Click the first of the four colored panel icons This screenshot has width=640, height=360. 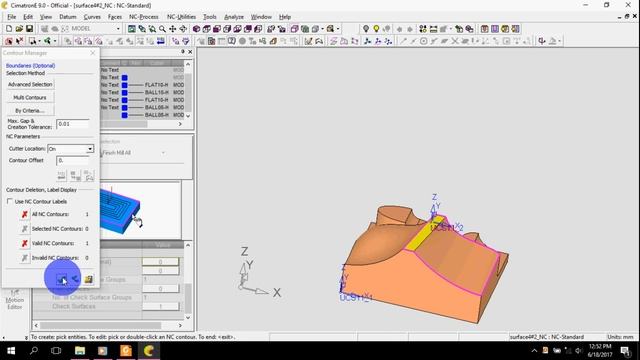point(484,29)
